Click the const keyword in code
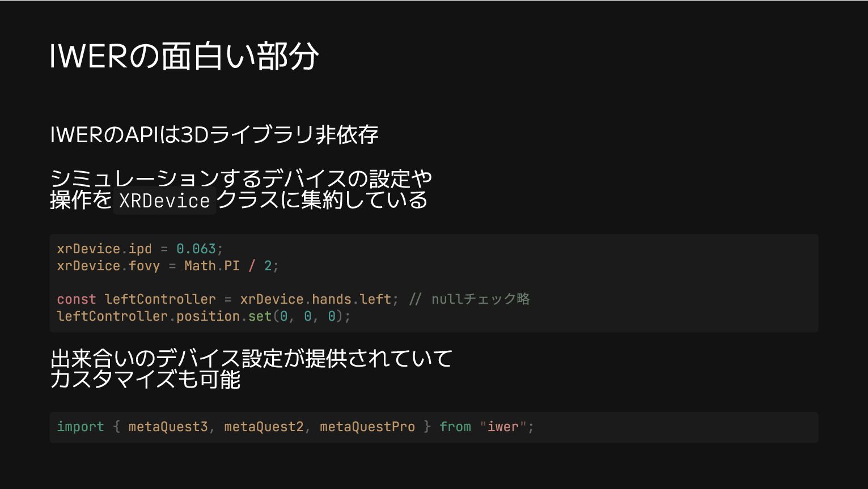Viewport: 868px width, 489px height. [x=77, y=299]
